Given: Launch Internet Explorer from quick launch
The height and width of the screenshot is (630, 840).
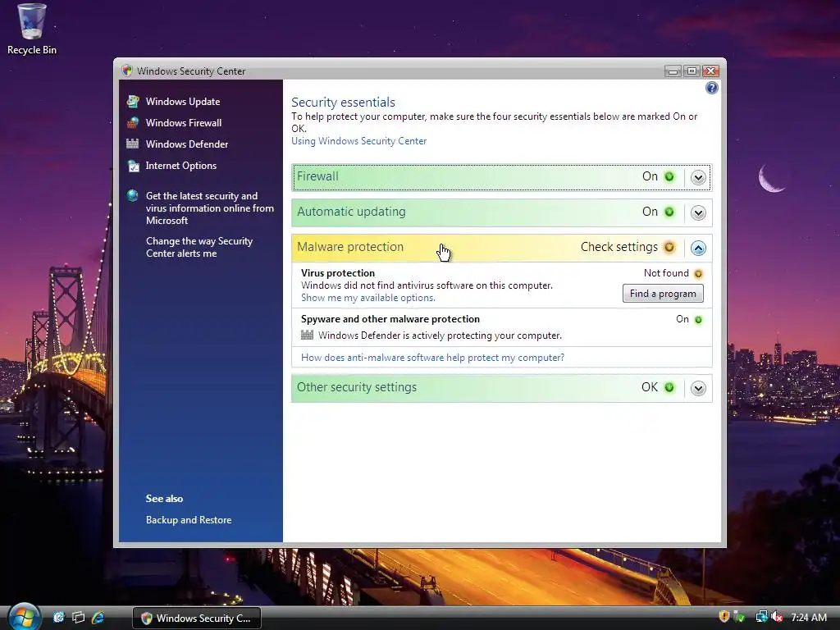Looking at the screenshot, I should click(98, 618).
